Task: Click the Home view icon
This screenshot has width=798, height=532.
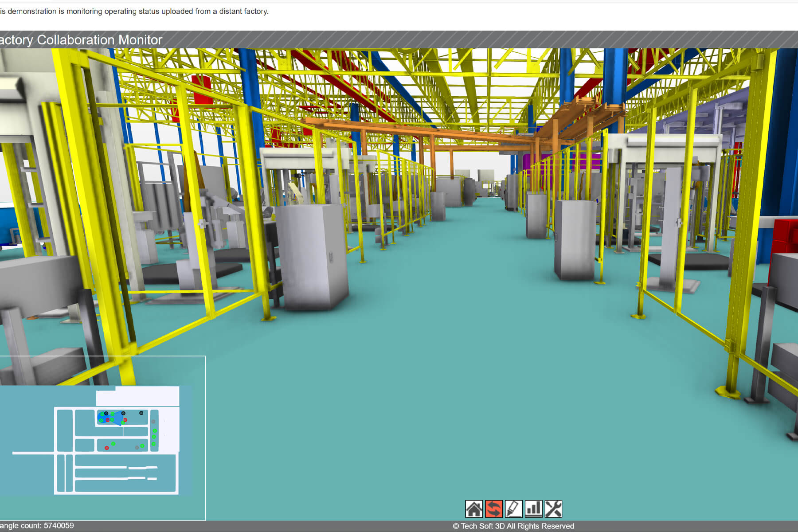Action: click(473, 509)
